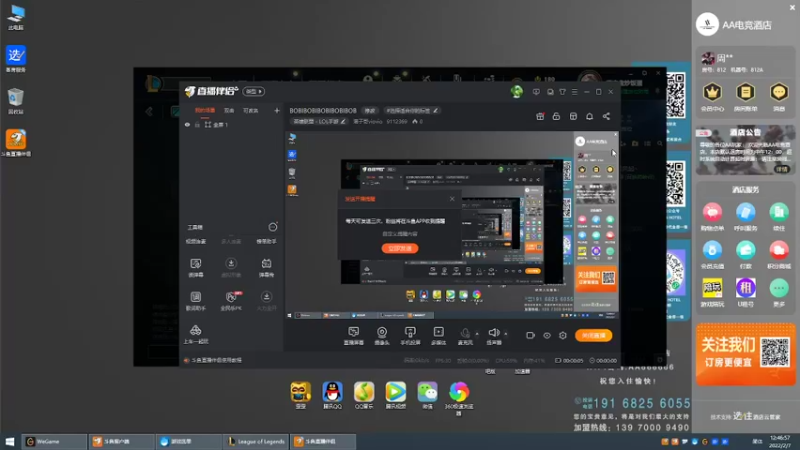Toggle lock of 全屏 1 source
This screenshot has height=450, width=800.
[x=197, y=124]
